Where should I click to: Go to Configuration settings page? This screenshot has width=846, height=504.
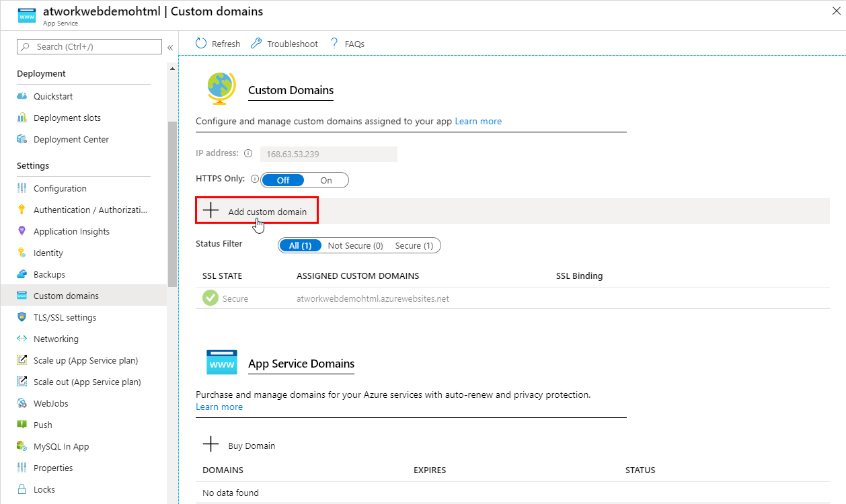pos(60,188)
